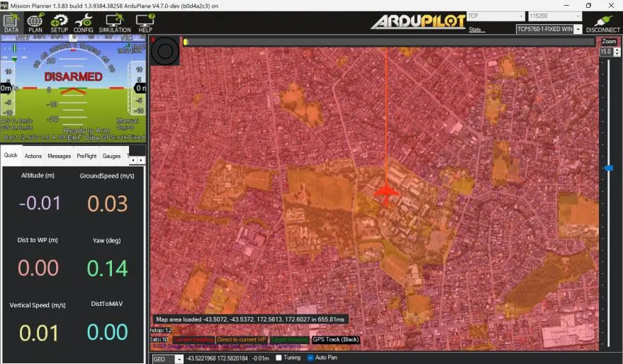Click the Mission Planner title bar icon
Screen dimensions: 623x364
tap(4, 6)
